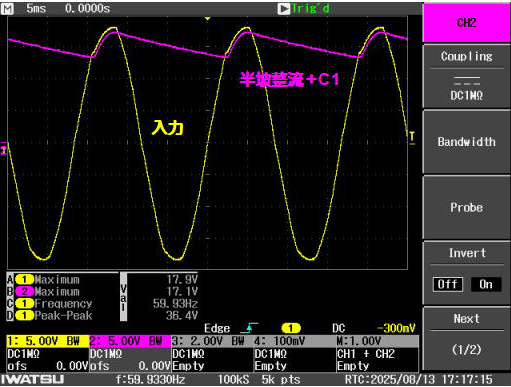The width and height of the screenshot is (511, 387).
Task: Click magenta channel 2 badge on measurement B
Action: 24,292
